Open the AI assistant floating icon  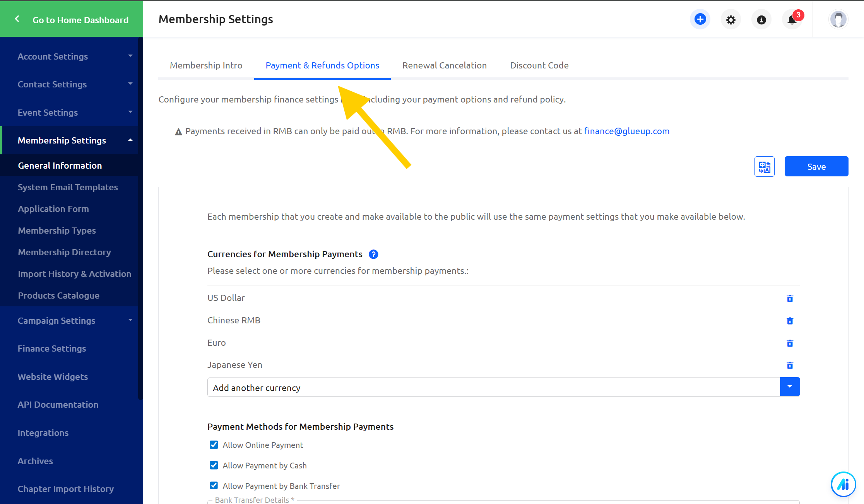pyautogui.click(x=843, y=484)
